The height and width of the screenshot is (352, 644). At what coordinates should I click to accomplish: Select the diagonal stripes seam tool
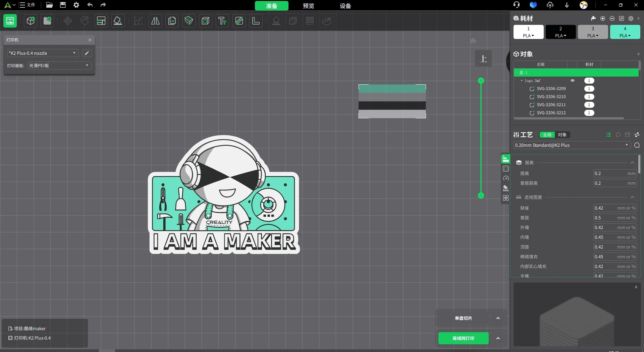pos(239,21)
